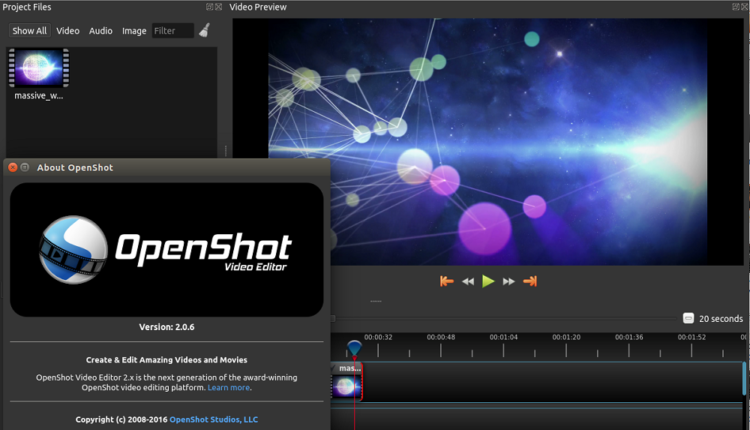This screenshot has width=750, height=430.
Task: Filter project files by Audio
Action: click(x=101, y=31)
